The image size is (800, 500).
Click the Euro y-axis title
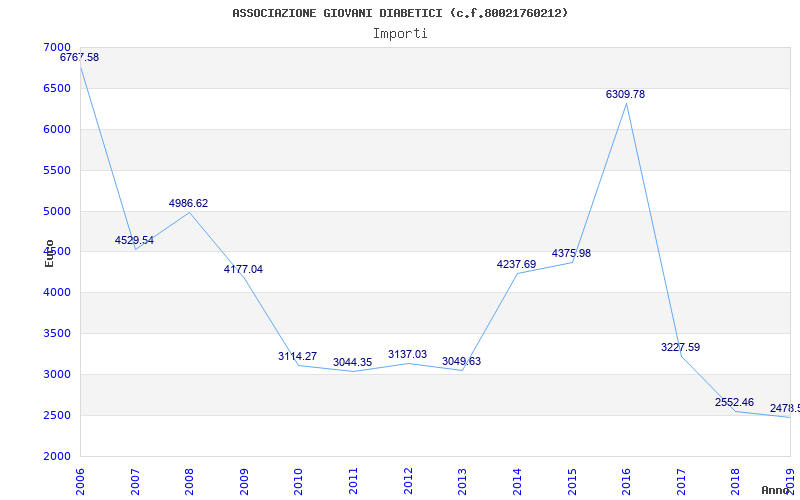[49, 253]
